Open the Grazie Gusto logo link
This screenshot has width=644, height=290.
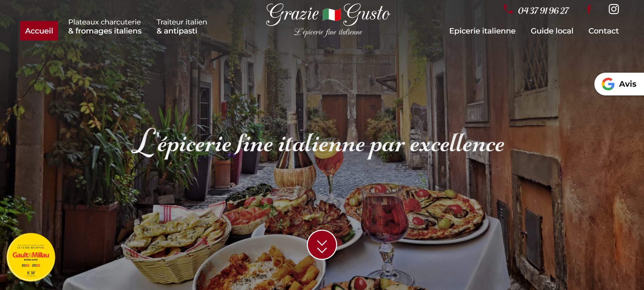pyautogui.click(x=328, y=19)
